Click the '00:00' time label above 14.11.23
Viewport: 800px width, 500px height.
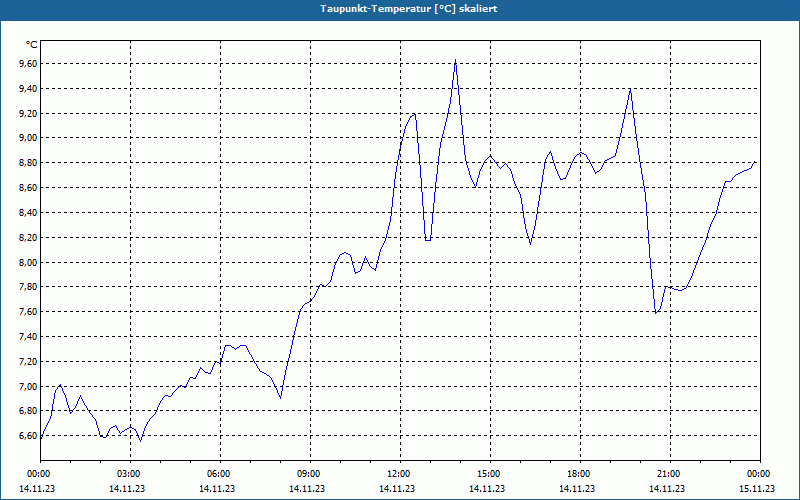pos(37,474)
